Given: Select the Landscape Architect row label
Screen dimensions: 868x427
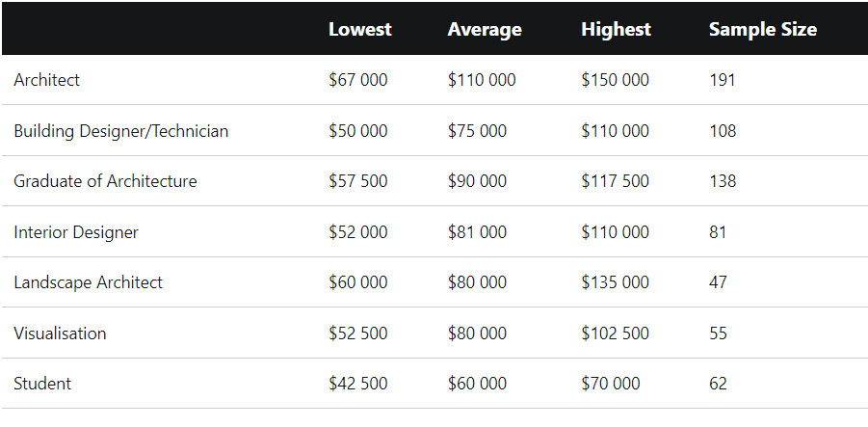Looking at the screenshot, I should (x=88, y=282).
